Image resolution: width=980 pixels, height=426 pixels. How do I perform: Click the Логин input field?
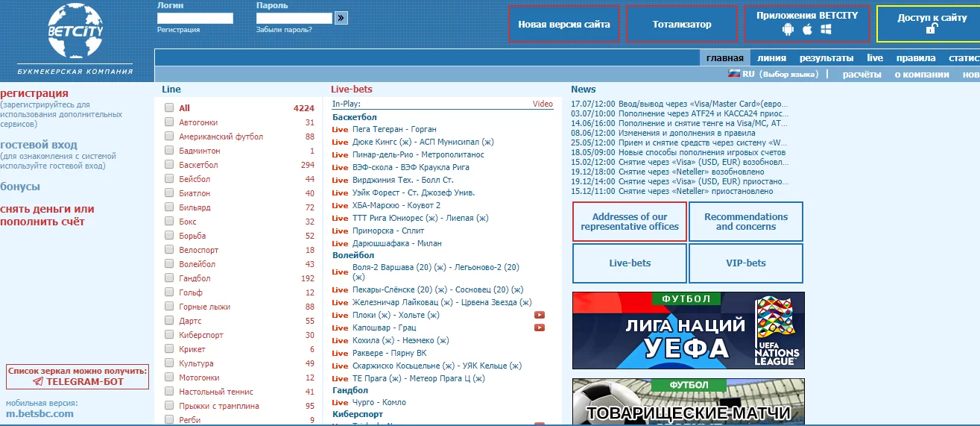click(x=195, y=18)
